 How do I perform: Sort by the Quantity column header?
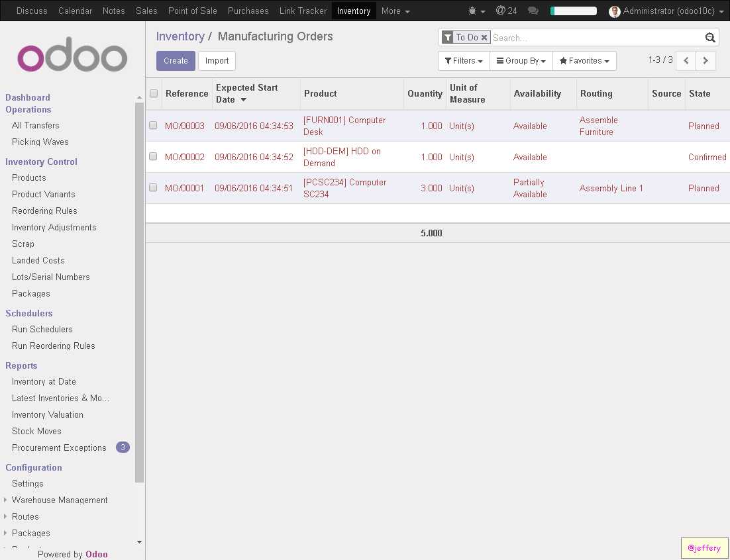(x=425, y=93)
